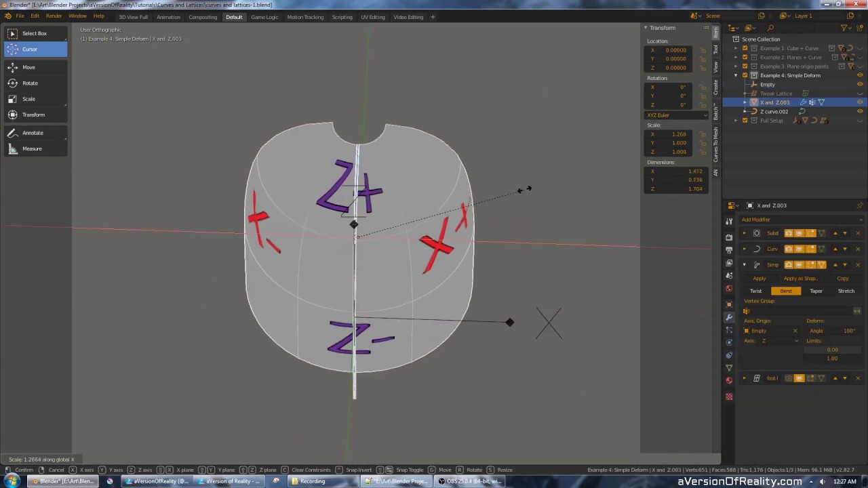This screenshot has height=488, width=868.
Task: Open the Output properties tab icon
Action: [x=729, y=250]
